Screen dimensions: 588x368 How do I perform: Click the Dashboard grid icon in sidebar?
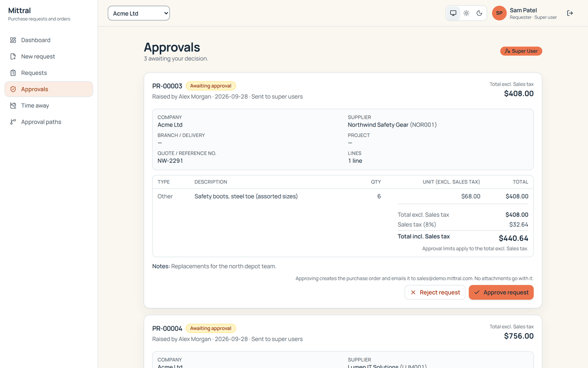(13, 40)
